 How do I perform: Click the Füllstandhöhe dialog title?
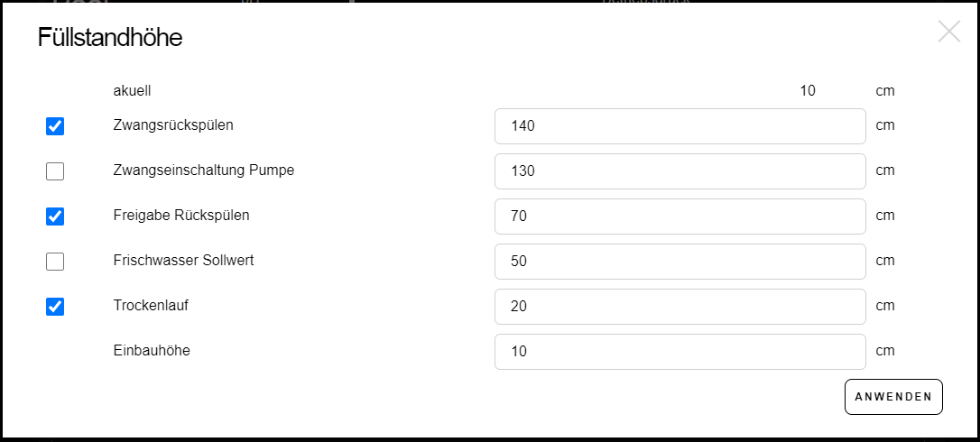point(110,38)
